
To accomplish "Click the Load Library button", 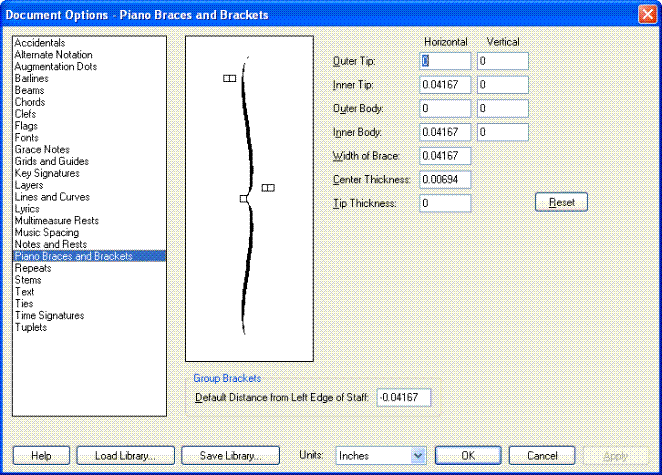I will pos(125,455).
